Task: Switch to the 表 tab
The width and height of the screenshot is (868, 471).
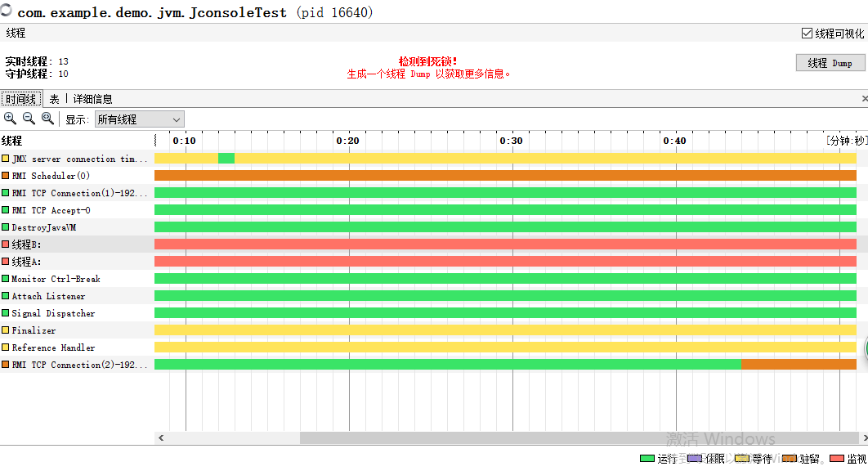Action: point(54,99)
